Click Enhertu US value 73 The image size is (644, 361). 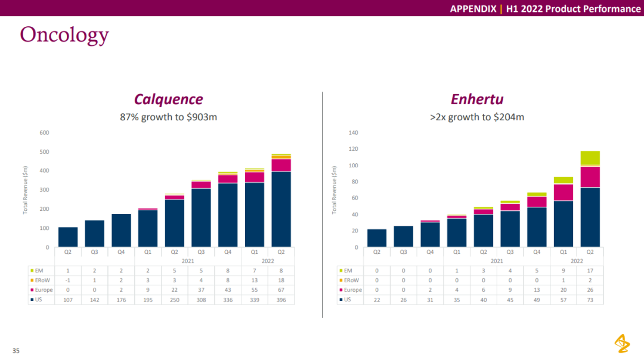click(x=590, y=300)
